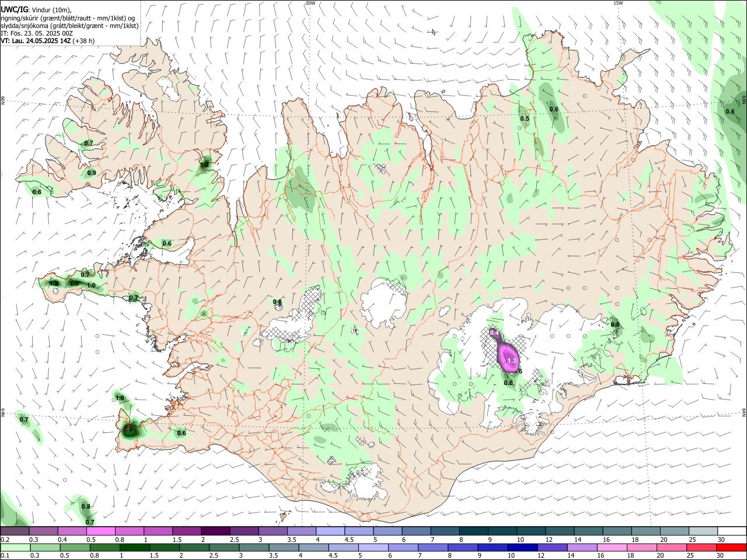
Task: Click the 0.6 value just below the pink patch
Action: (x=508, y=383)
